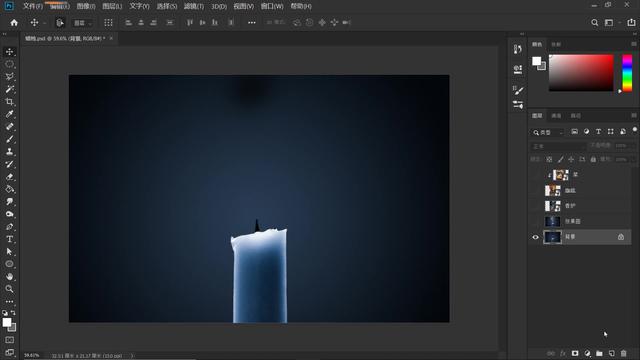
Task: Click the trash icon to delete layer
Action: click(623, 353)
